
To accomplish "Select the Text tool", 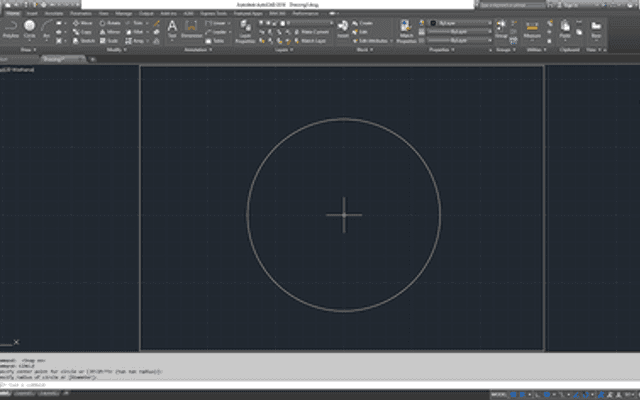I will [172, 29].
